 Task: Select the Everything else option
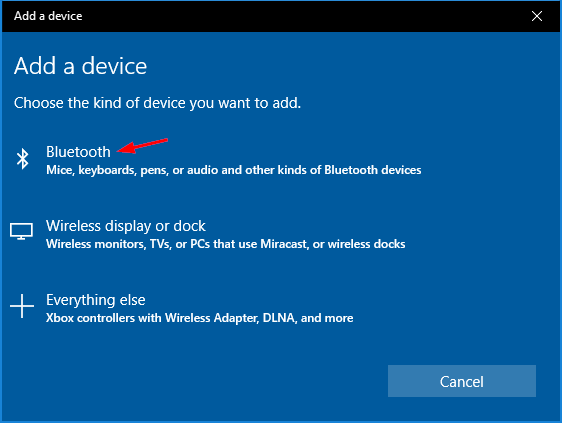96,300
